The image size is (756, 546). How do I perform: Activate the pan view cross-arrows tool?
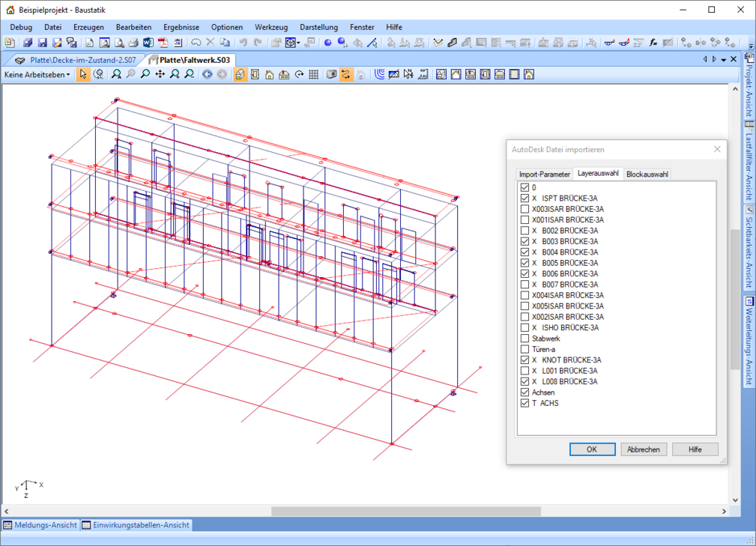160,74
